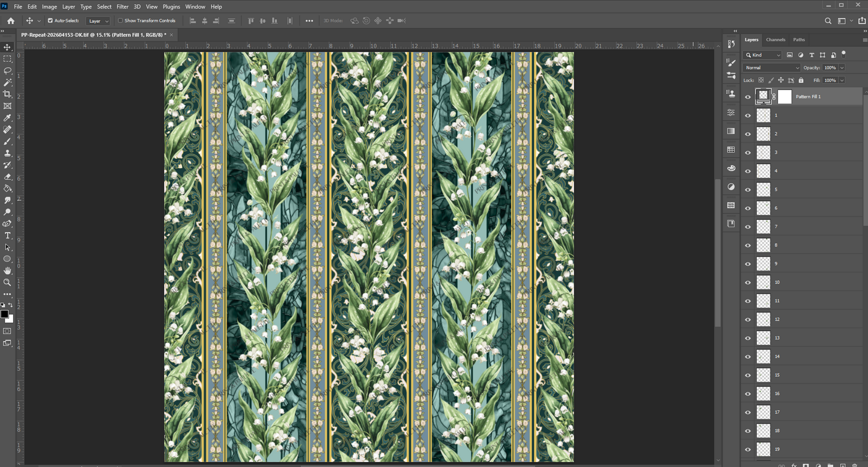
Task: Toggle visibility of layer 10
Action: click(748, 282)
